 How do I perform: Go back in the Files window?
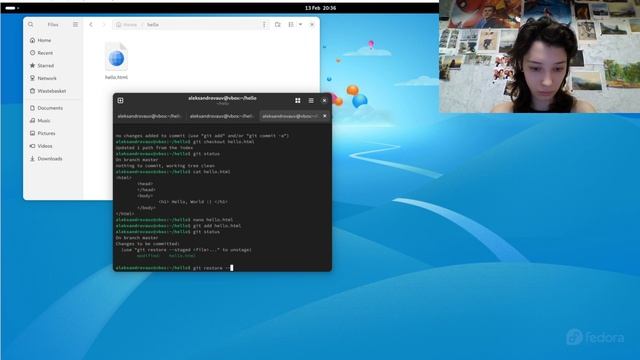(x=91, y=24)
